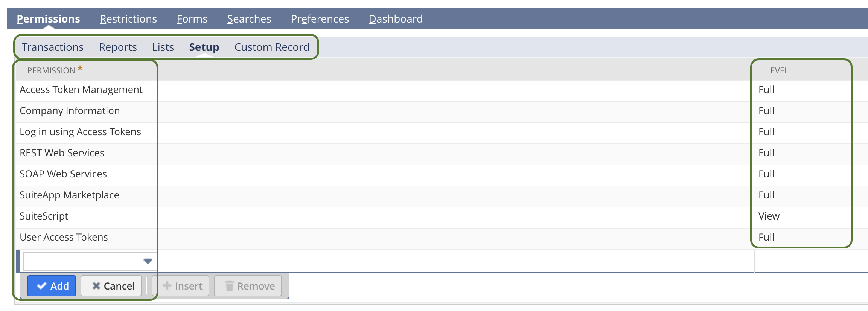Click the checkmark icon on the Add button
Viewport: 868px width, 311px height.
(43, 286)
